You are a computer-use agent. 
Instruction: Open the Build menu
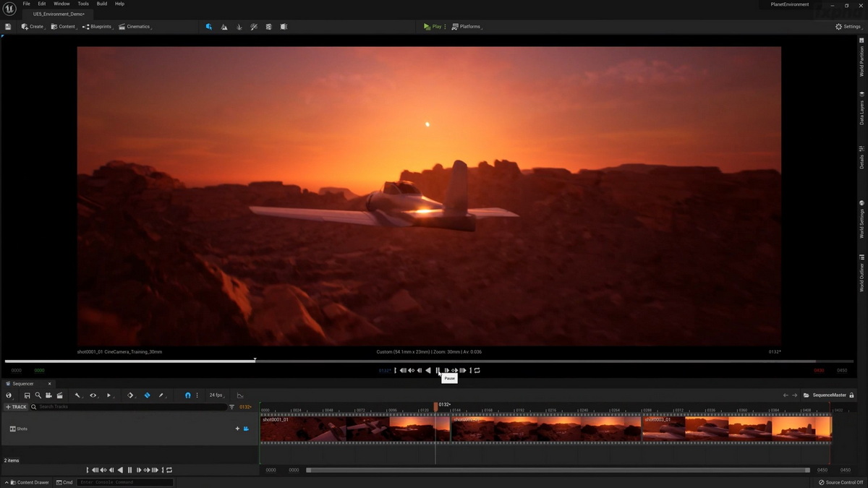click(102, 4)
